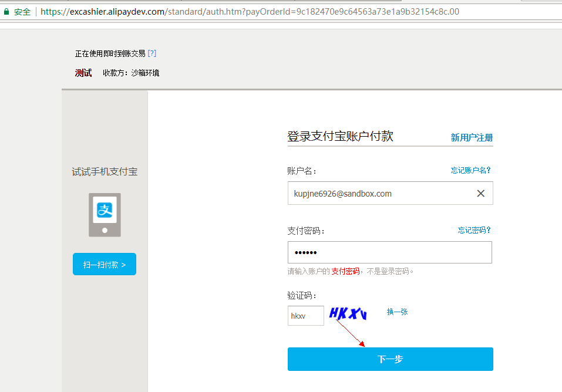Click the 试试手机支付宝 text
Viewport: 562px width, 392px height.
[x=105, y=171]
